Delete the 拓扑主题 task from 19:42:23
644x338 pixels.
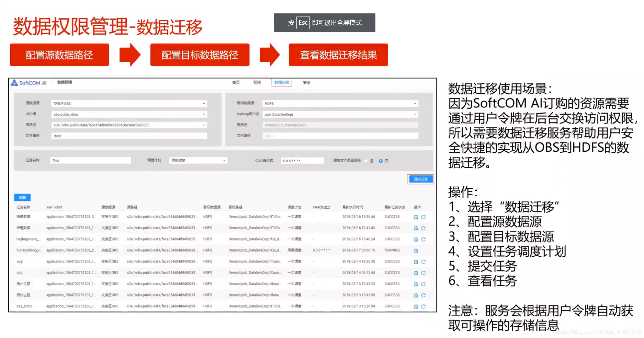416,284
